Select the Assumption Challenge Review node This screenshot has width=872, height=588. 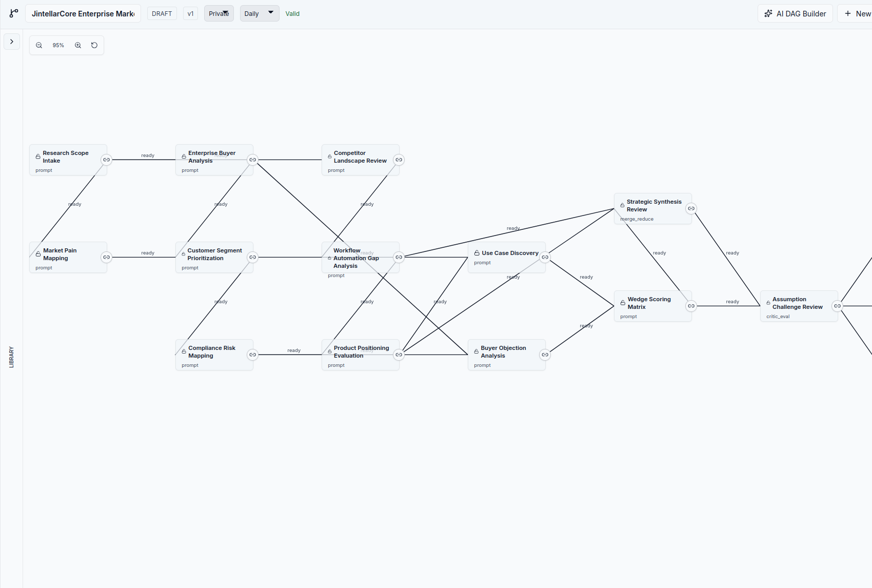[799, 306]
